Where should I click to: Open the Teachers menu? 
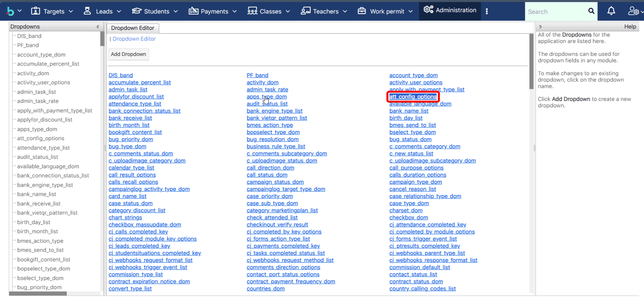[x=324, y=11]
